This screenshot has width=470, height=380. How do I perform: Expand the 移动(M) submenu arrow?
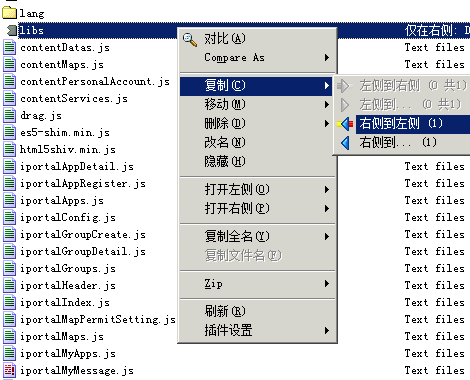click(x=327, y=105)
